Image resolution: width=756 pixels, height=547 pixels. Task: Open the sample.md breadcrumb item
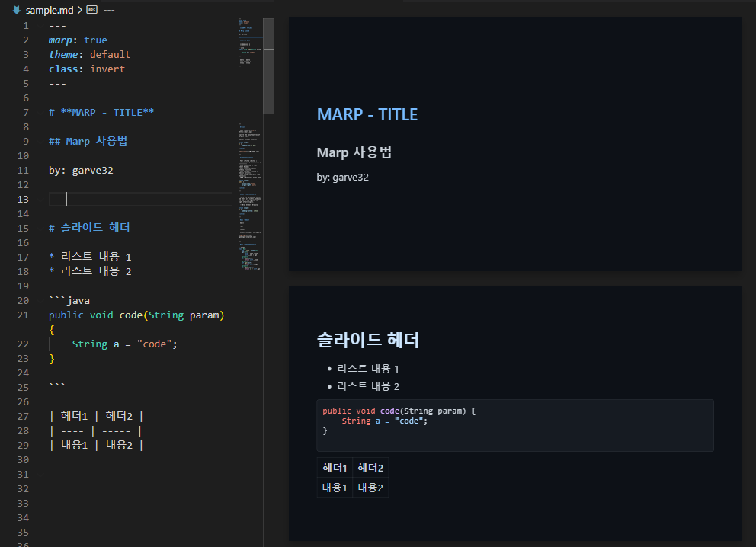point(50,10)
